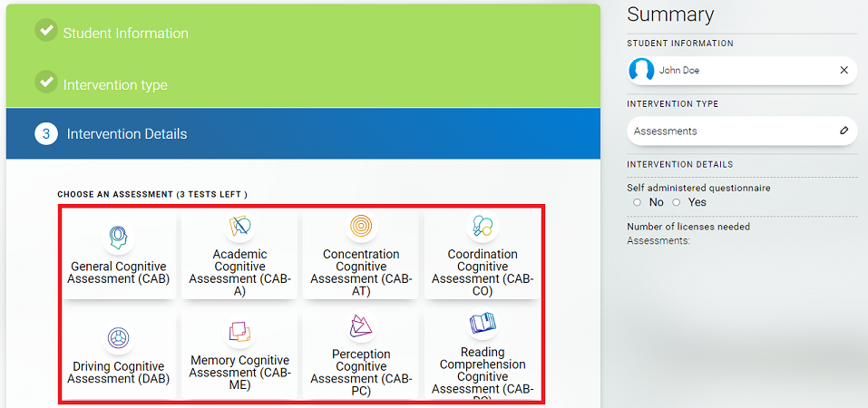Viewport: 868px width, 408px height.
Task: Pick Perception Cognitive Assessment triangle icon
Action: click(361, 326)
